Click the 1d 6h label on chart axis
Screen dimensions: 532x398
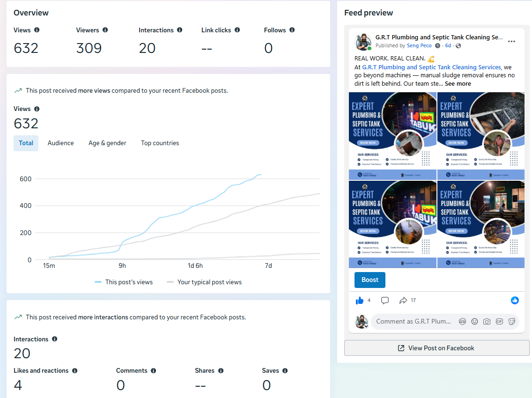[195, 265]
